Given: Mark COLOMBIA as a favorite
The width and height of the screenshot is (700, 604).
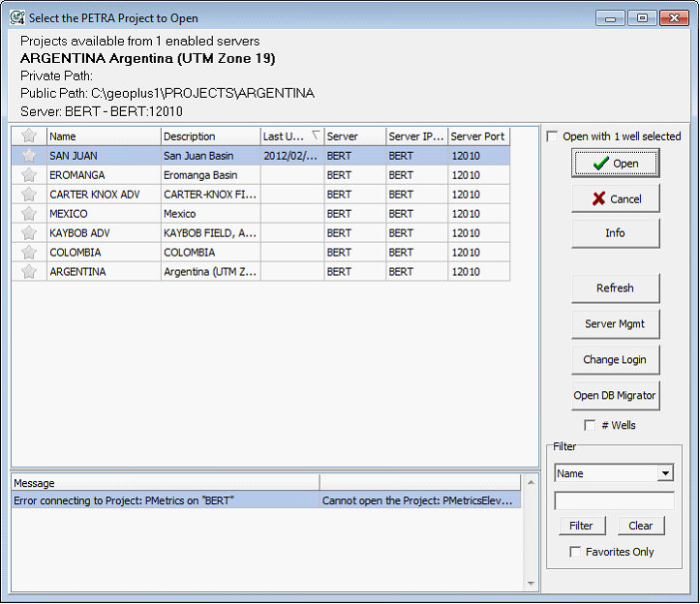Looking at the screenshot, I should tap(29, 253).
